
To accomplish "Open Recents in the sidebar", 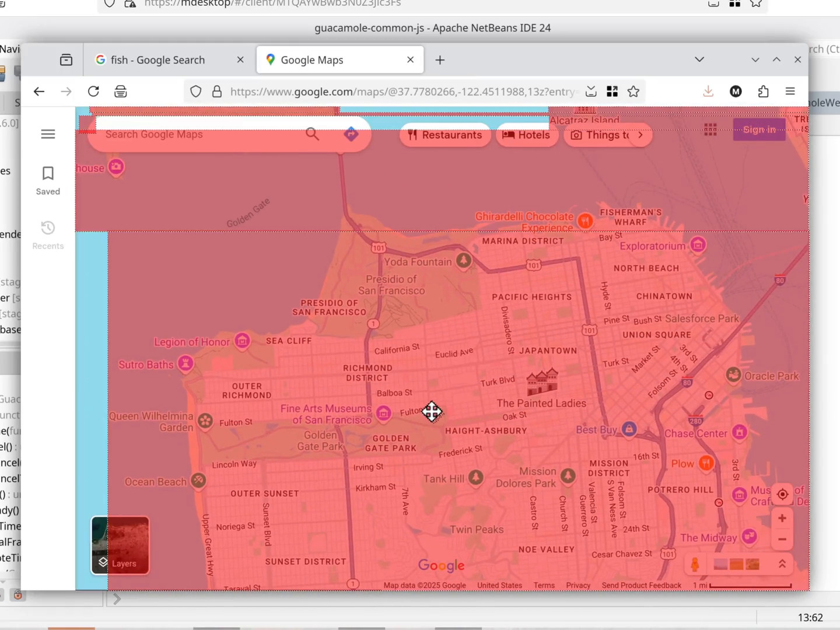I will (x=48, y=235).
